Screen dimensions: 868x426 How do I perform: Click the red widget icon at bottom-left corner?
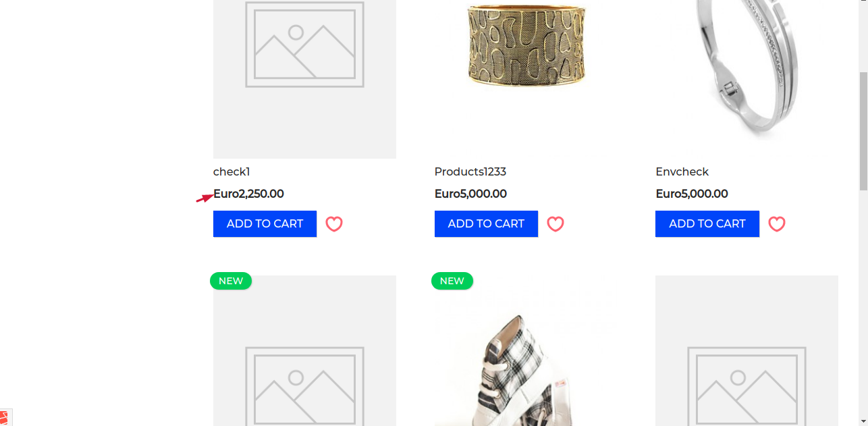click(x=4, y=419)
